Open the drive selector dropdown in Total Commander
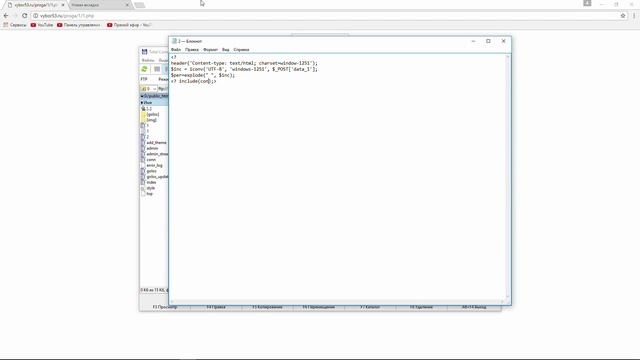640x360 pixels. point(149,89)
